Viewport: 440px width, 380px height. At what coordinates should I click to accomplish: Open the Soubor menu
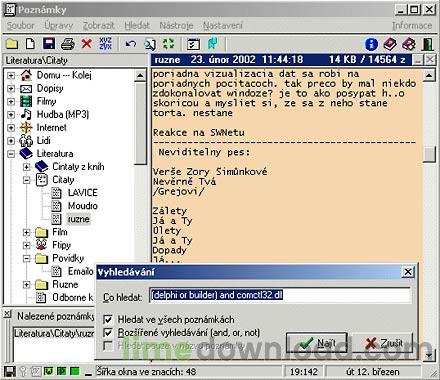[x=21, y=25]
